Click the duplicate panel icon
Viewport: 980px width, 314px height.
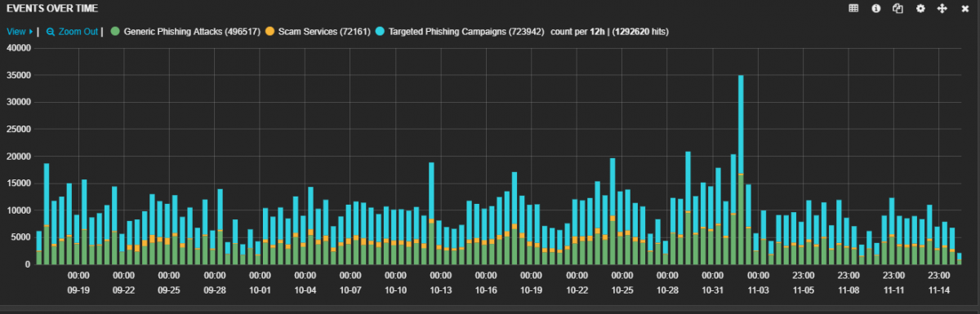tap(898, 8)
